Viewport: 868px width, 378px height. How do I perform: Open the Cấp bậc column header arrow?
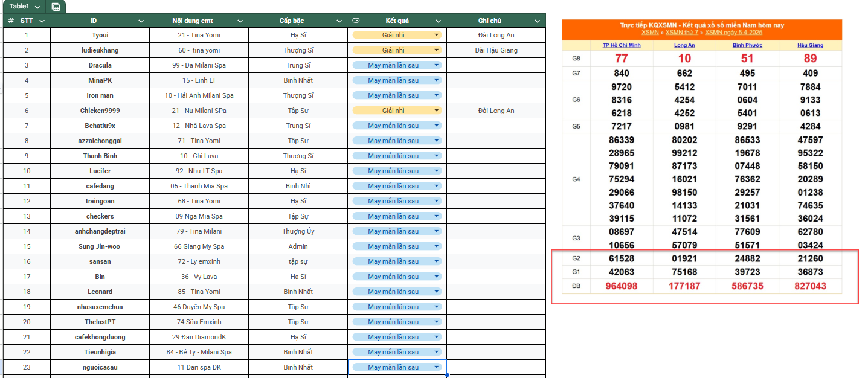[x=339, y=21]
